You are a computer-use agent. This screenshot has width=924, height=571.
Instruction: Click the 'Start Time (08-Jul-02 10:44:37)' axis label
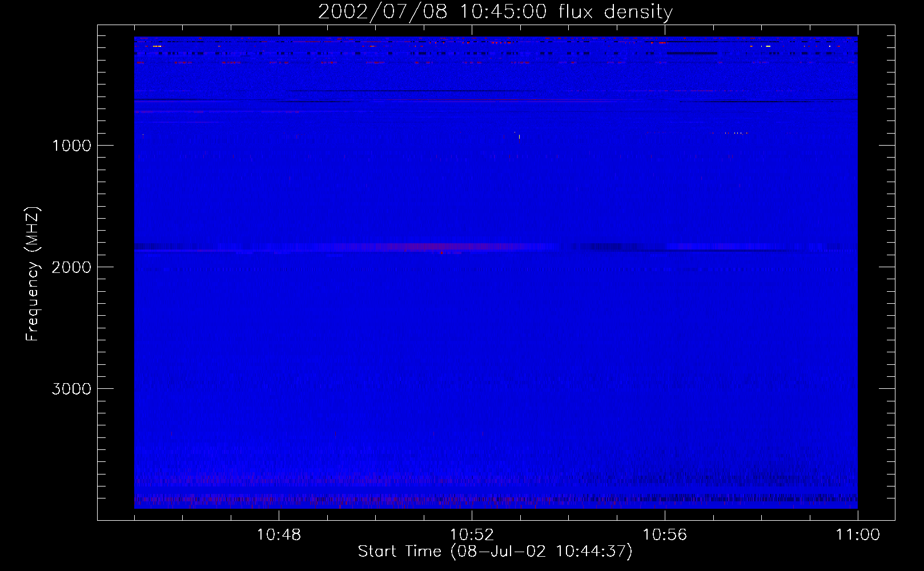click(495, 552)
